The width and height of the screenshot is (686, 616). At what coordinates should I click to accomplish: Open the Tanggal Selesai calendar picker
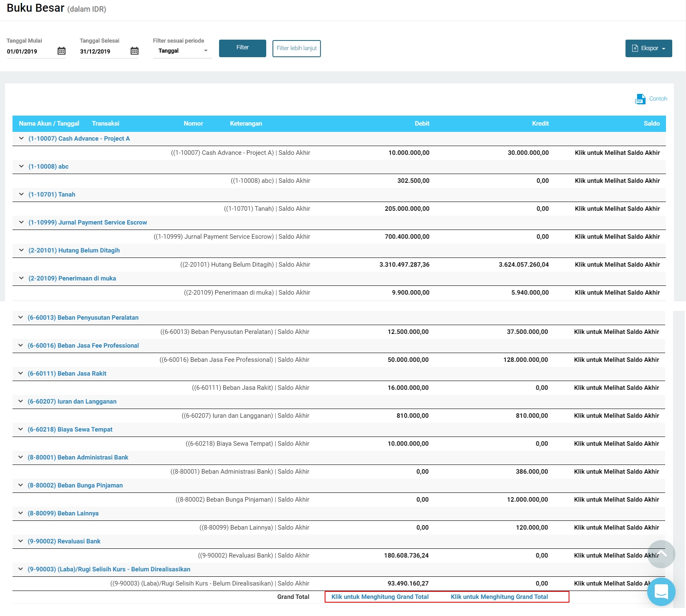tap(134, 50)
